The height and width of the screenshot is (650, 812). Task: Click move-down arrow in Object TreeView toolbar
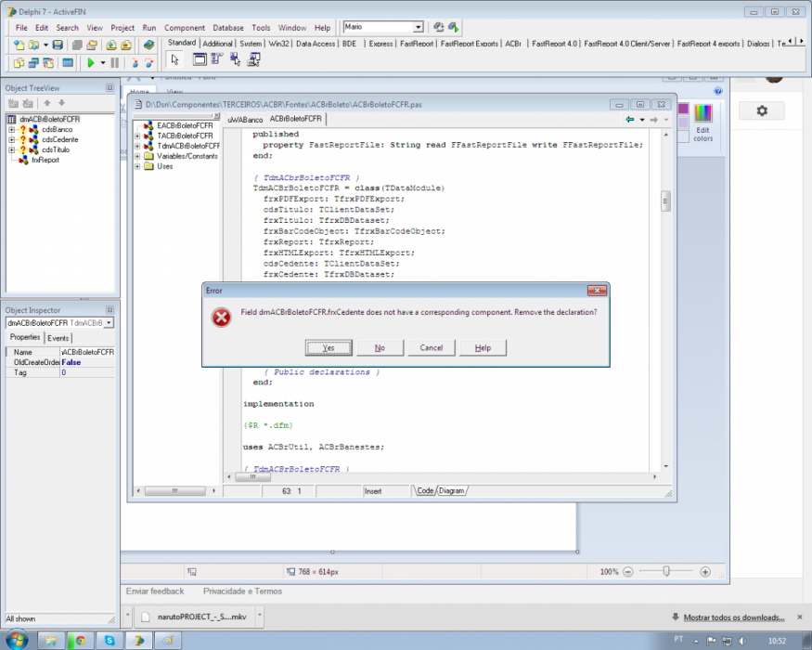point(61,103)
